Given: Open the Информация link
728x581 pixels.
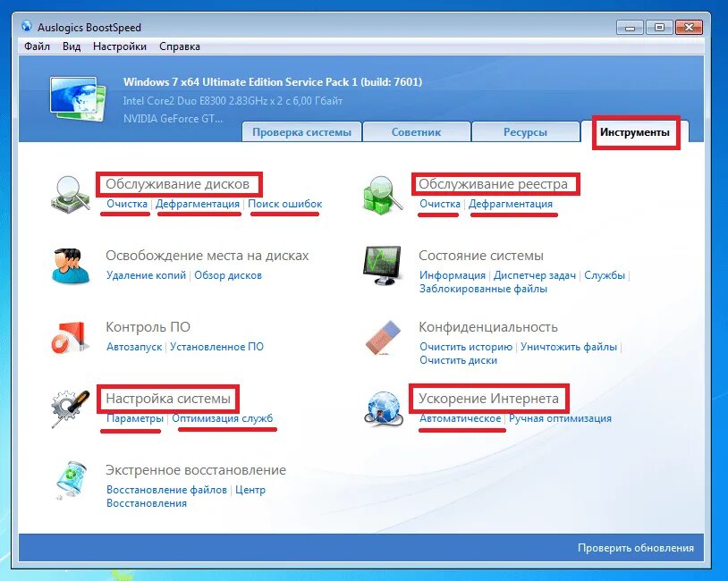Looking at the screenshot, I should [453, 275].
